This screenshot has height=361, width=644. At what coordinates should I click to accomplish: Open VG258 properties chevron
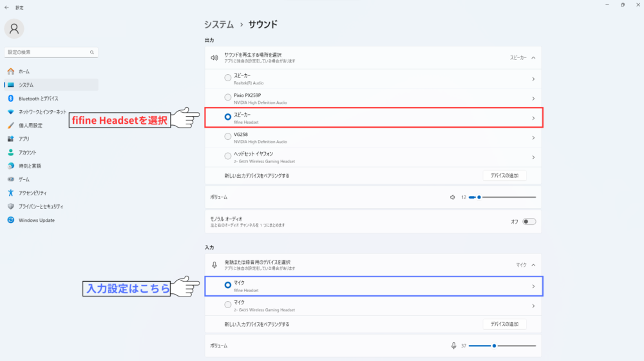point(533,138)
